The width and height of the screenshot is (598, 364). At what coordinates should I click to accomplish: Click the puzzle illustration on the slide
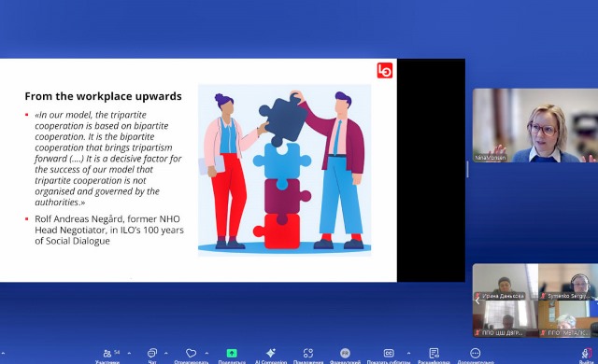click(284, 170)
